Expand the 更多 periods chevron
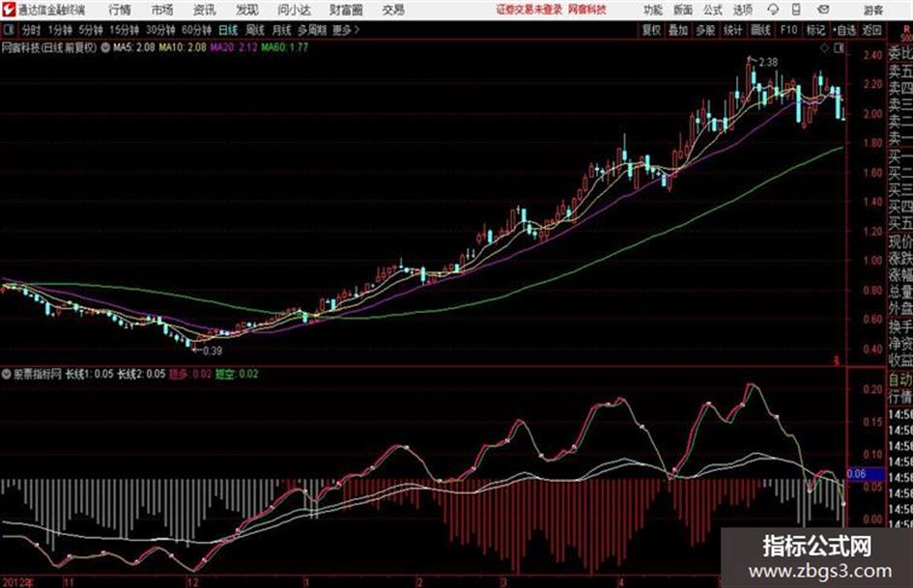 click(357, 30)
